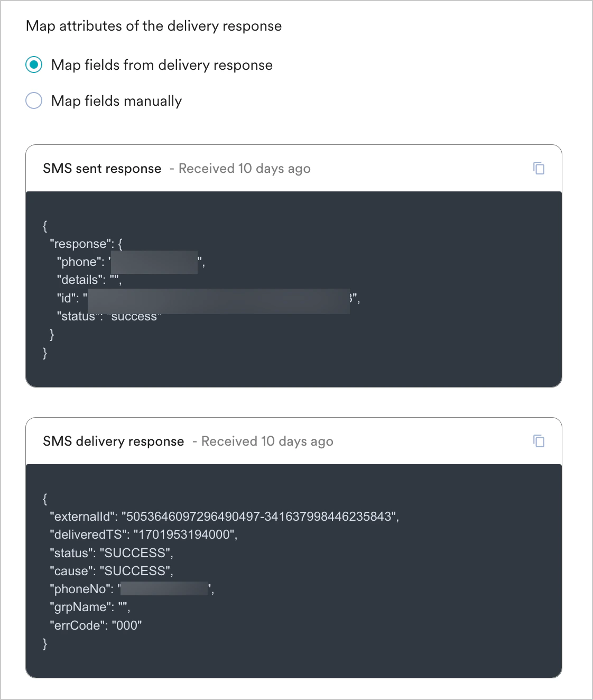Select the deliveredTS value 1701953194000

[x=143, y=535]
